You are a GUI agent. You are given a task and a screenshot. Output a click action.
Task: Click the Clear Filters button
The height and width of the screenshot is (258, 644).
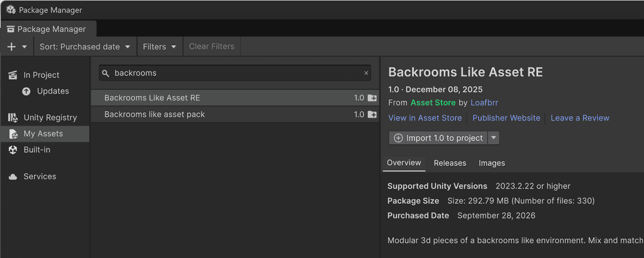(211, 46)
